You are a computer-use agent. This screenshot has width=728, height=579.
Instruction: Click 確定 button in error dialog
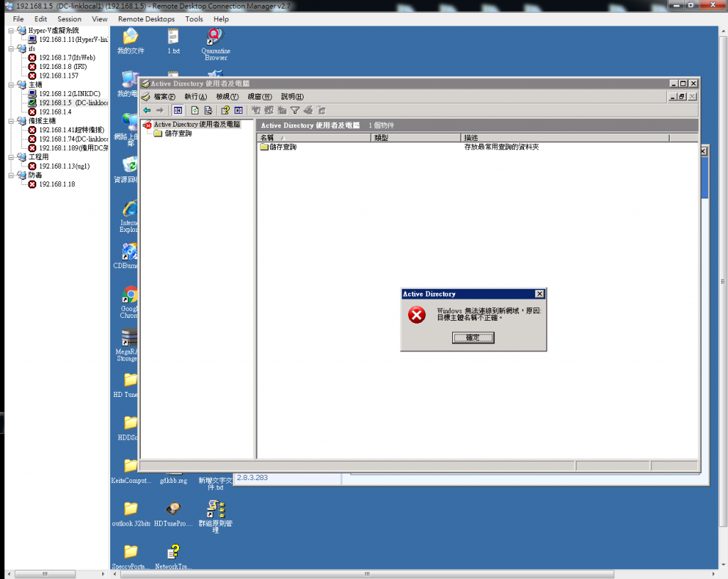473,338
